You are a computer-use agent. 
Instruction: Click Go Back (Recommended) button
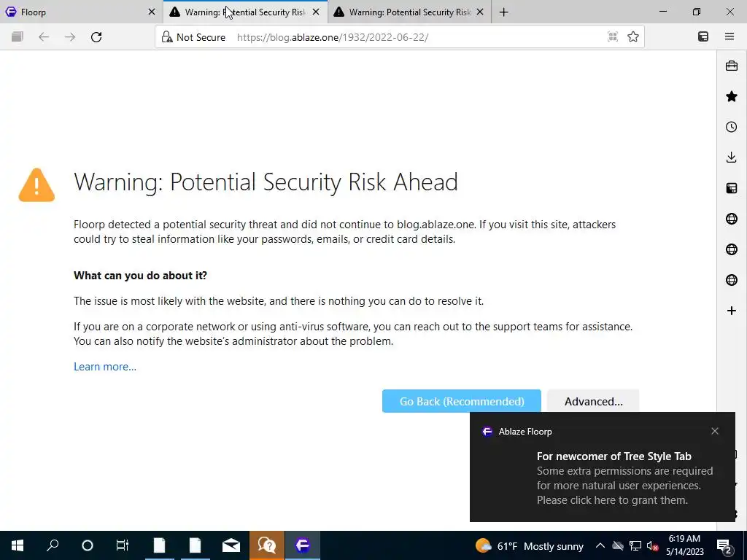click(461, 402)
